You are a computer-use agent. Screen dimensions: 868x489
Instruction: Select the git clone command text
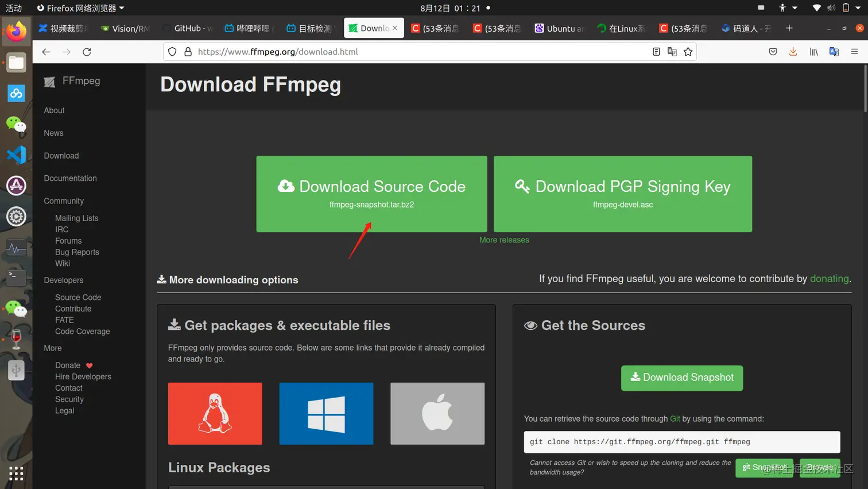click(640, 442)
